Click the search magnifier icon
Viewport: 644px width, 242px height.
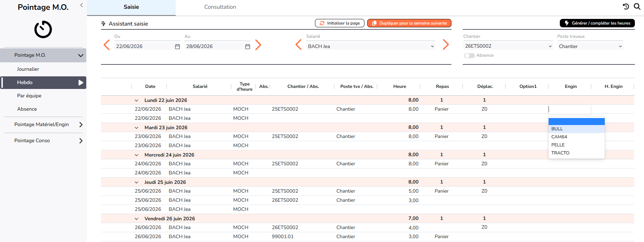pyautogui.click(x=637, y=6)
